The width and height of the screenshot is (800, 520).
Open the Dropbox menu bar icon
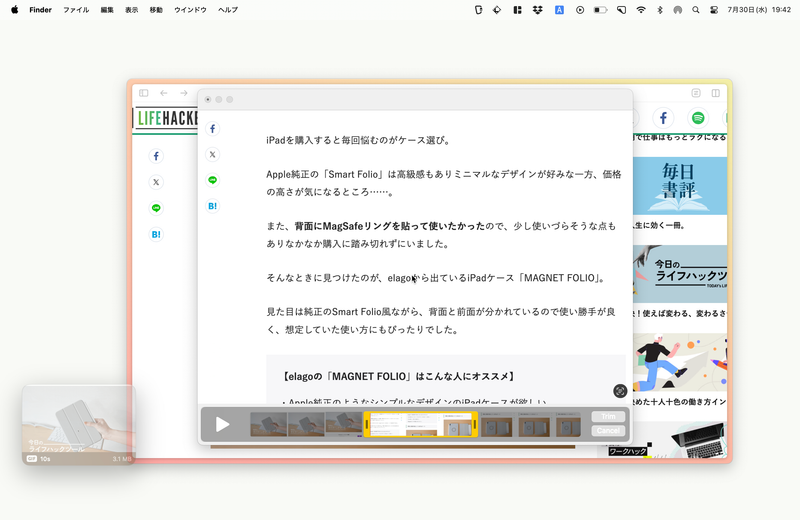[538, 9]
